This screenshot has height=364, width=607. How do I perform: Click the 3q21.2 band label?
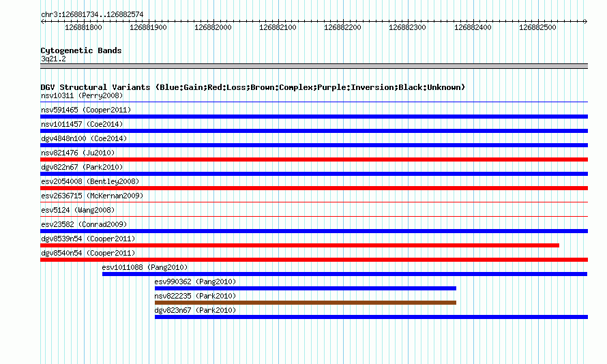pos(53,59)
